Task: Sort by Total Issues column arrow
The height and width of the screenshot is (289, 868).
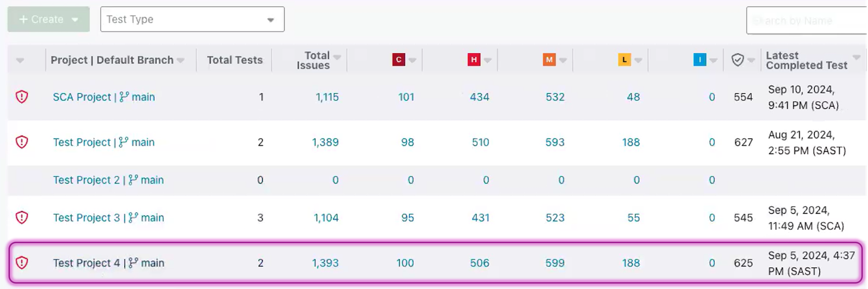Action: [337, 56]
